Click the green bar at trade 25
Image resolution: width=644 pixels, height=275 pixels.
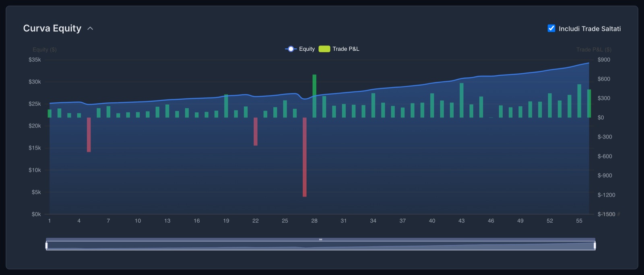[285, 109]
